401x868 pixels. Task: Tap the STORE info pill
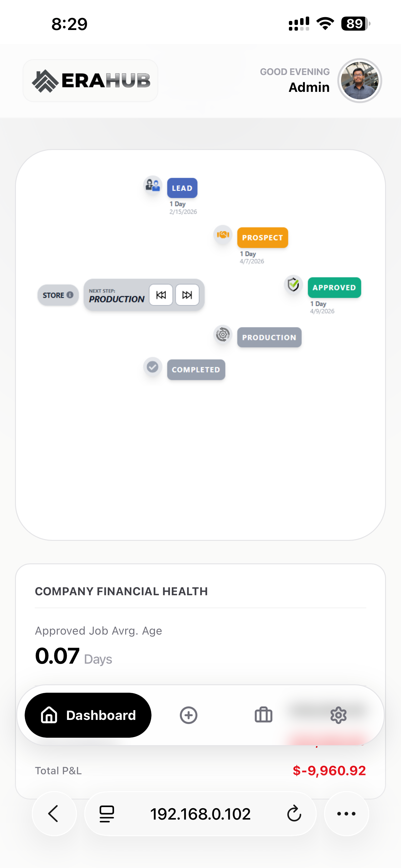click(58, 295)
